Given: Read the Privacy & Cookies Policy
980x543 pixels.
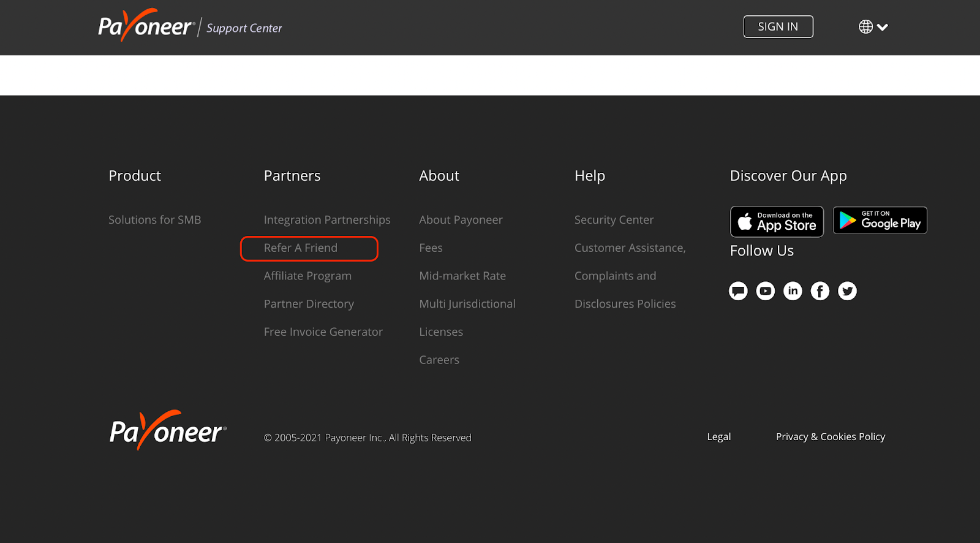Looking at the screenshot, I should click(x=831, y=436).
